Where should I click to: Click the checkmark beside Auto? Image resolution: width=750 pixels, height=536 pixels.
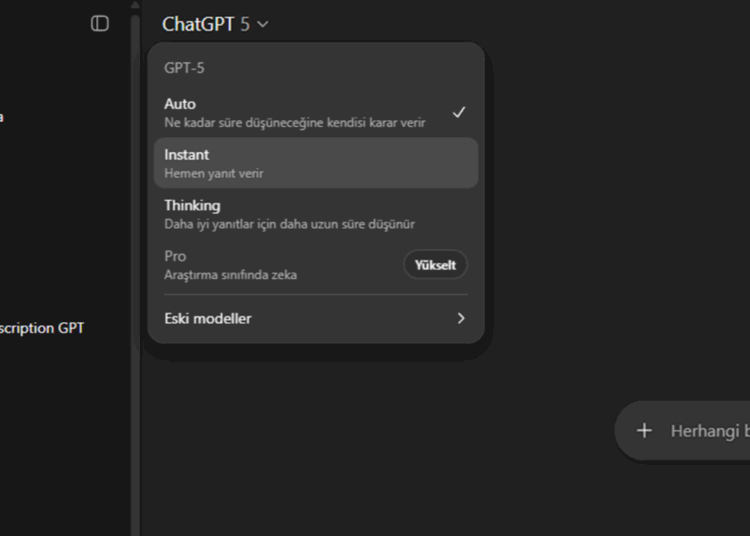tap(459, 112)
